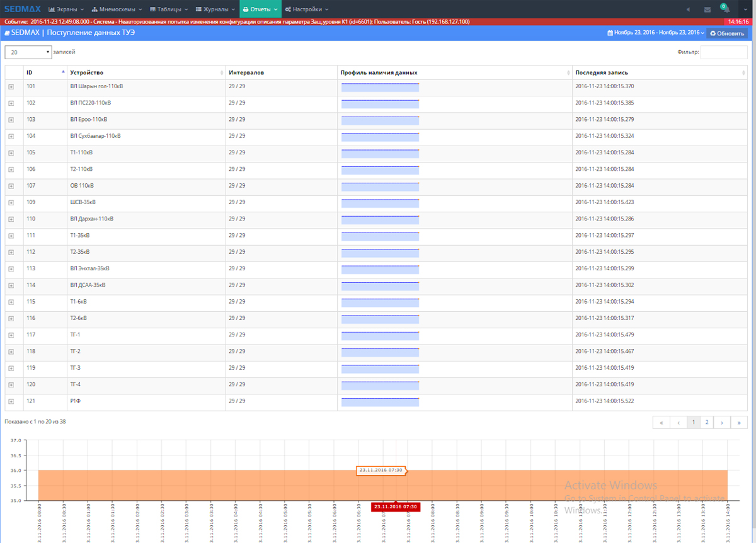This screenshot has height=543, width=756.
Task: Open the Отчеты menu
Action: (260, 9)
